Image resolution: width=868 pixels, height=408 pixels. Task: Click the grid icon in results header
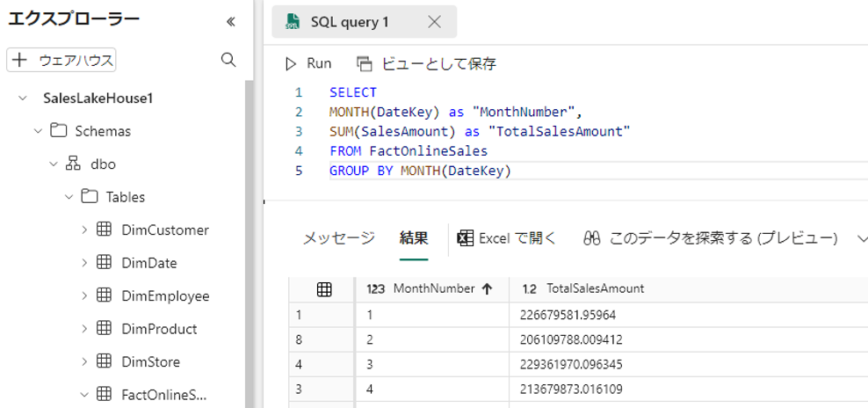pyautogui.click(x=323, y=289)
